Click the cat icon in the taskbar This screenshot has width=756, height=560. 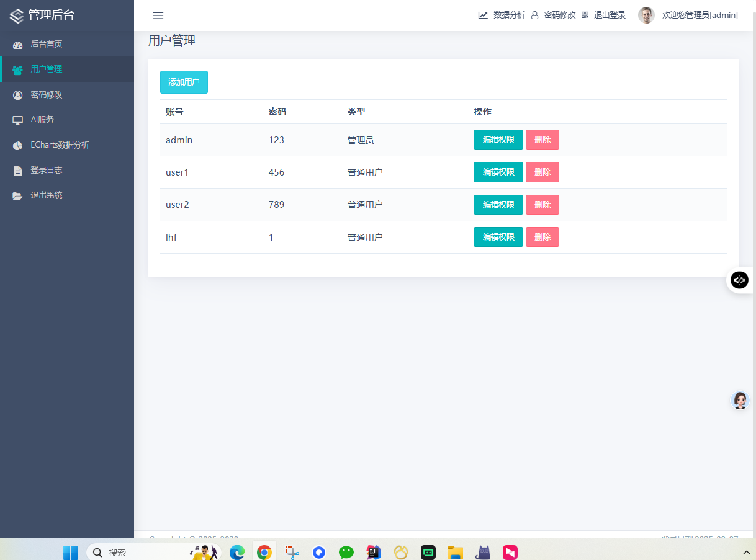(x=483, y=553)
